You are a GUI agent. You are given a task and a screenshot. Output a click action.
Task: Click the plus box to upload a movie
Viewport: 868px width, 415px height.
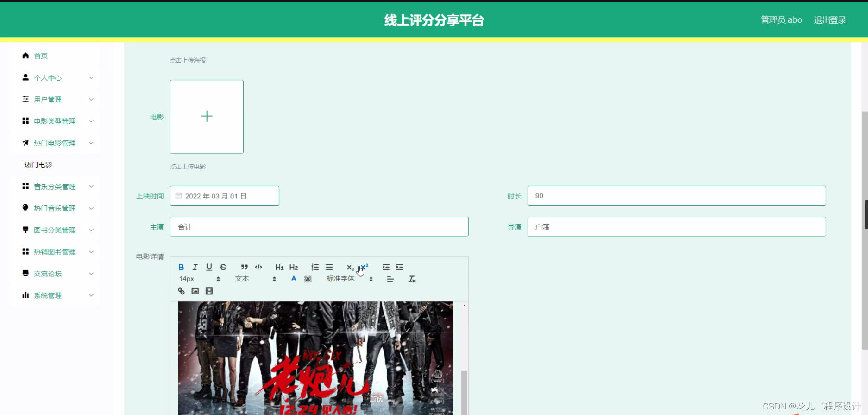pyautogui.click(x=207, y=116)
